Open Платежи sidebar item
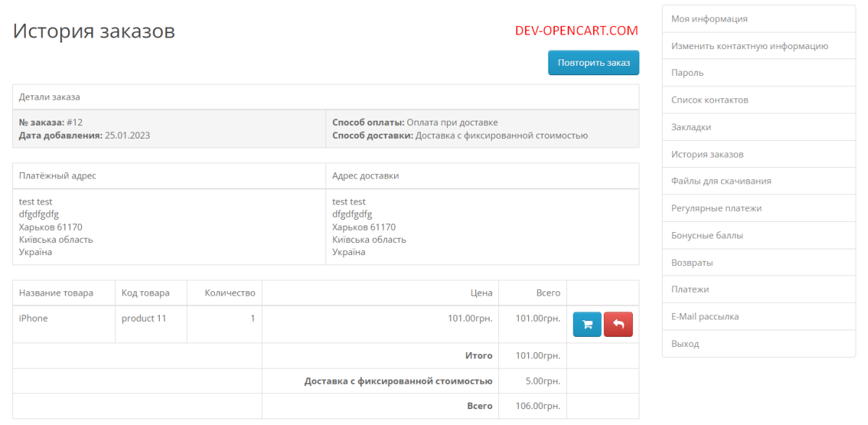868x425 pixels. [759, 289]
